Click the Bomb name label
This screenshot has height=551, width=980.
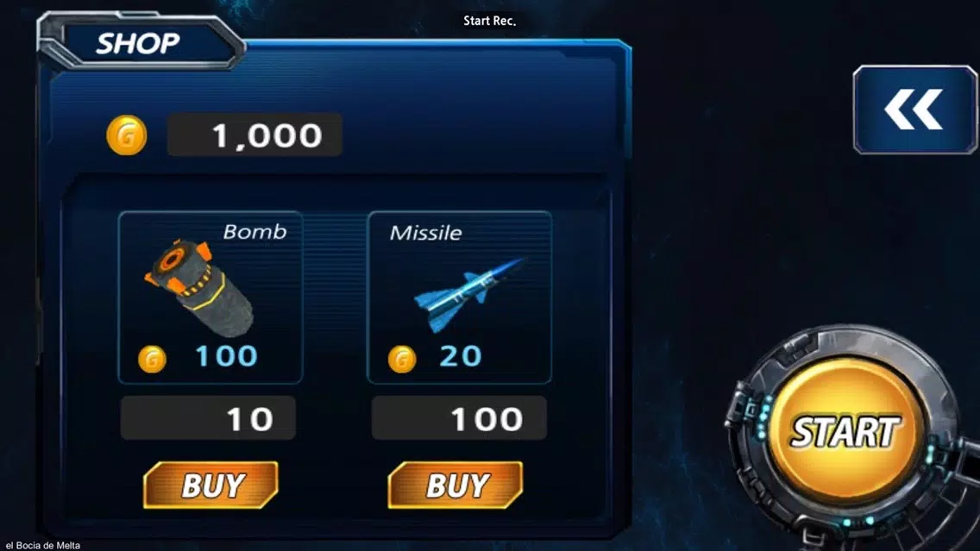pos(255,232)
